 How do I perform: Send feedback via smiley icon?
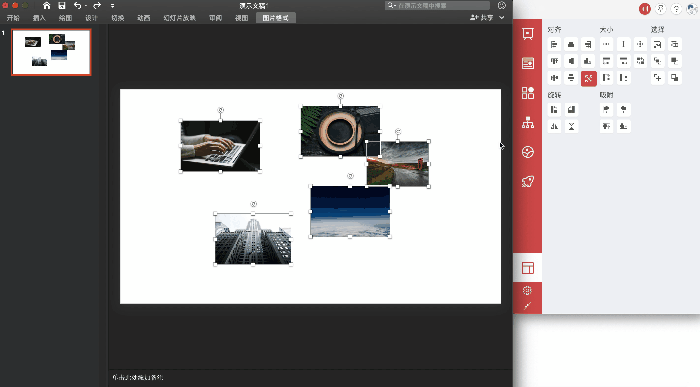coord(502,5)
